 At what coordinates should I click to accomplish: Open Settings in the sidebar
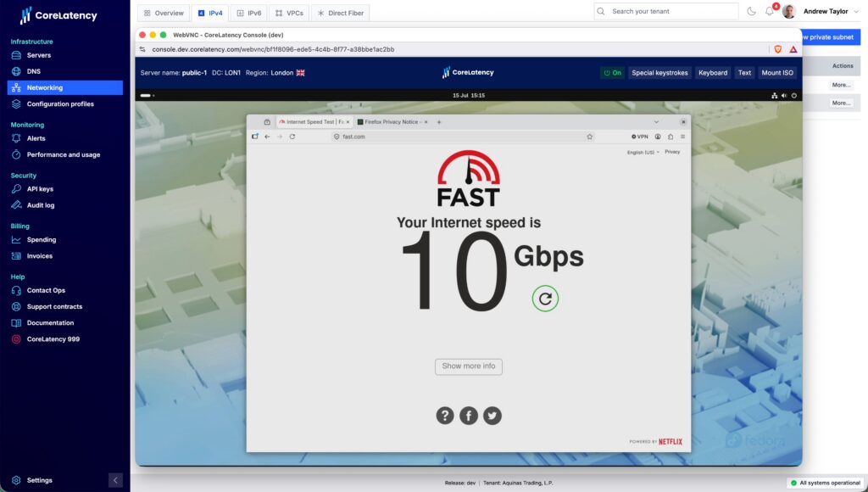[39, 480]
